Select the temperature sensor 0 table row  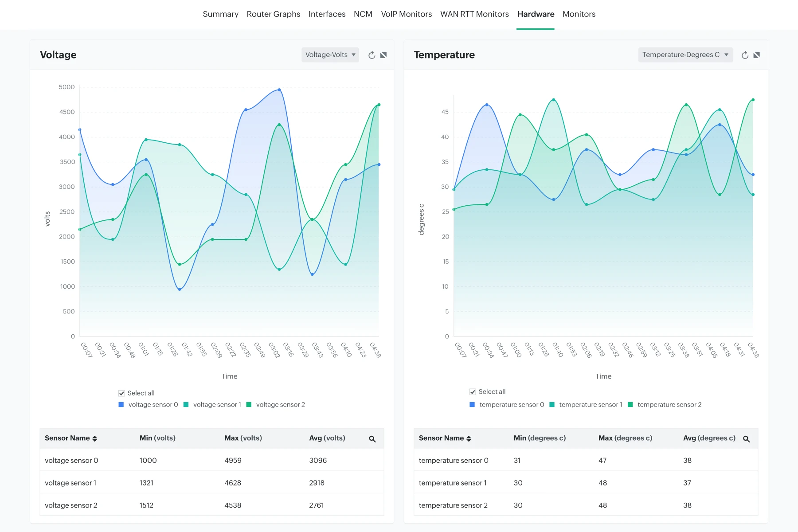point(586,460)
